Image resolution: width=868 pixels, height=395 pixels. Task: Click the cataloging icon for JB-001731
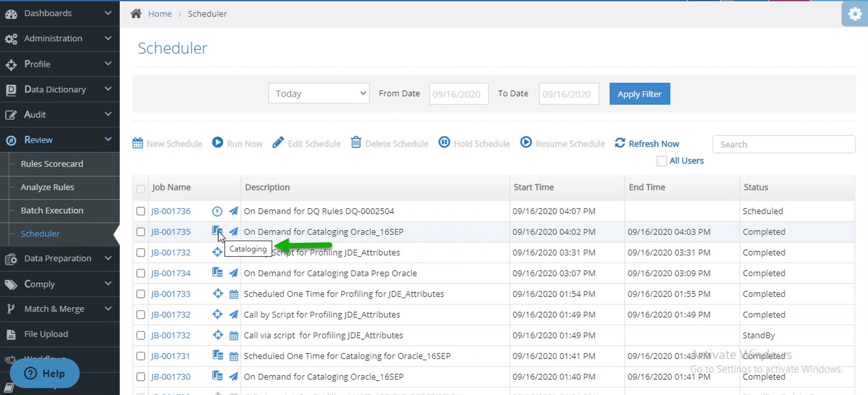[x=218, y=356]
